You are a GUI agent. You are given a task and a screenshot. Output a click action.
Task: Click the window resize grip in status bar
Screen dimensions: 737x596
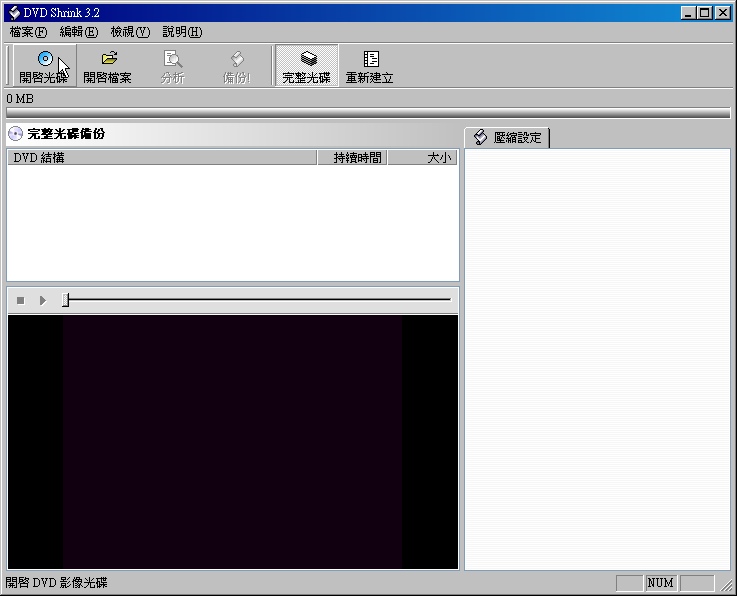[x=727, y=584]
